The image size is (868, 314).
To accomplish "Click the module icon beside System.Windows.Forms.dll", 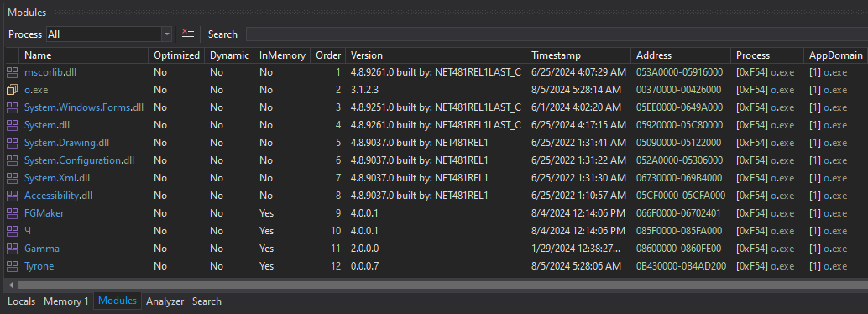I will (x=13, y=107).
